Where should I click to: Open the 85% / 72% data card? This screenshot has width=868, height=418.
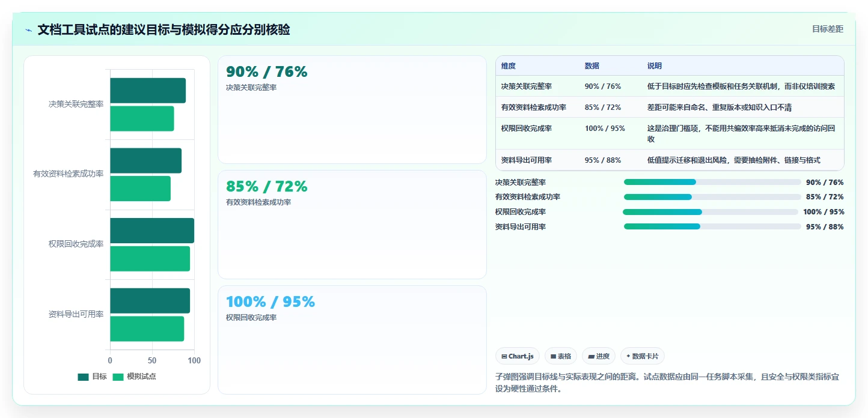click(x=352, y=225)
